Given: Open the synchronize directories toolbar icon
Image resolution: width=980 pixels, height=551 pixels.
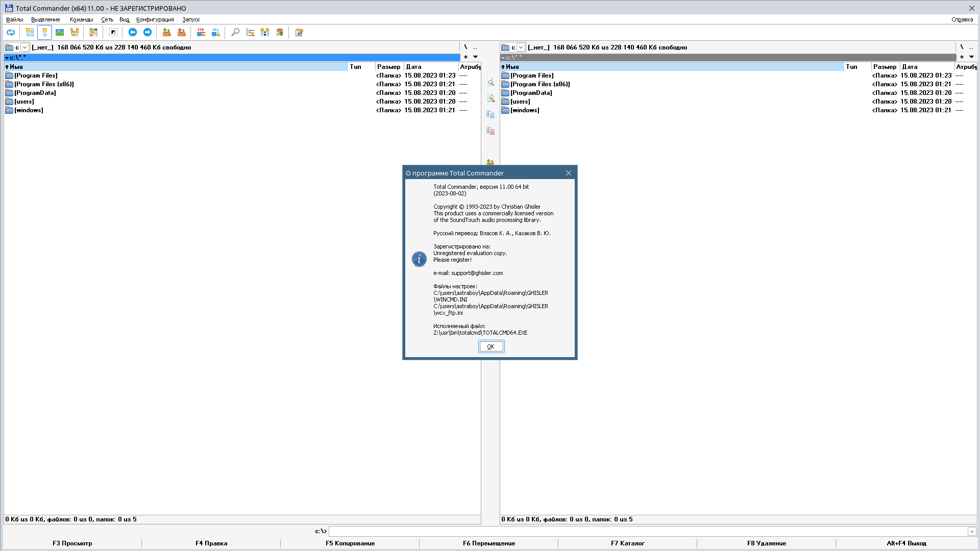Looking at the screenshot, I should (265, 32).
